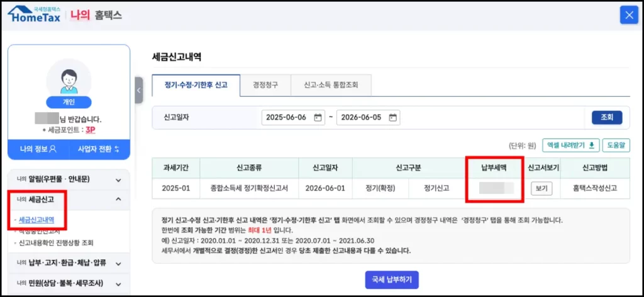The height and width of the screenshot is (297, 644).
Task: Click the 국세 납부하기 button
Action: tap(391, 280)
